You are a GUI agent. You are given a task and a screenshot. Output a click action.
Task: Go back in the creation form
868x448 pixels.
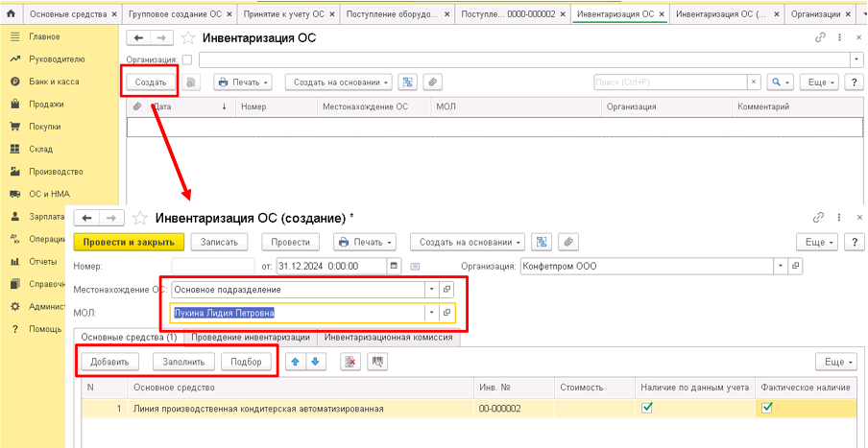(87, 218)
